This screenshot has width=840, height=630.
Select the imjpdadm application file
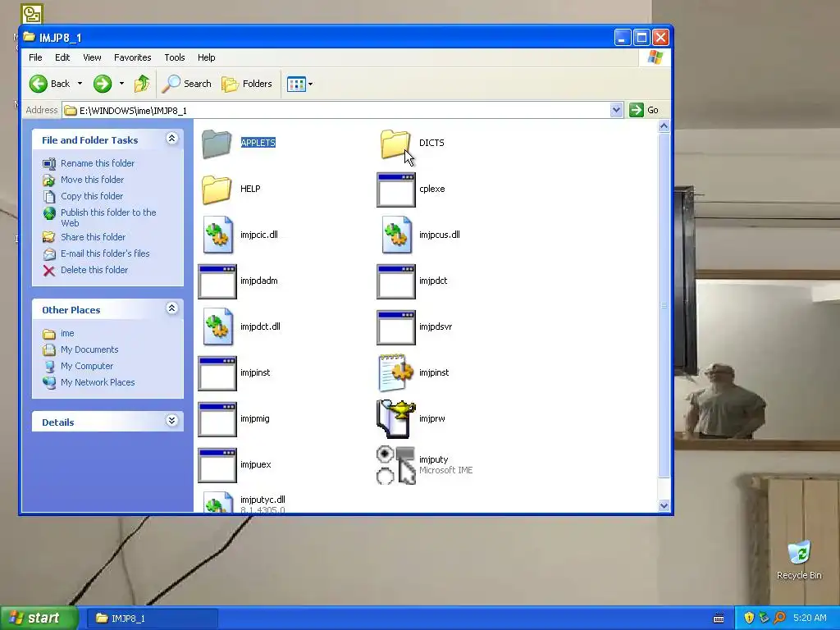(x=238, y=281)
